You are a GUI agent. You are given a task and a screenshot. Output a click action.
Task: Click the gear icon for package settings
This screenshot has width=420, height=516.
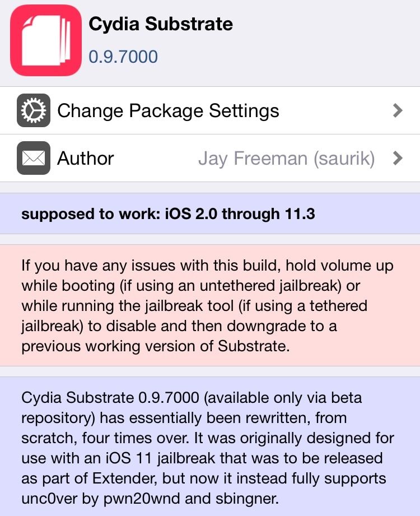pos(34,110)
